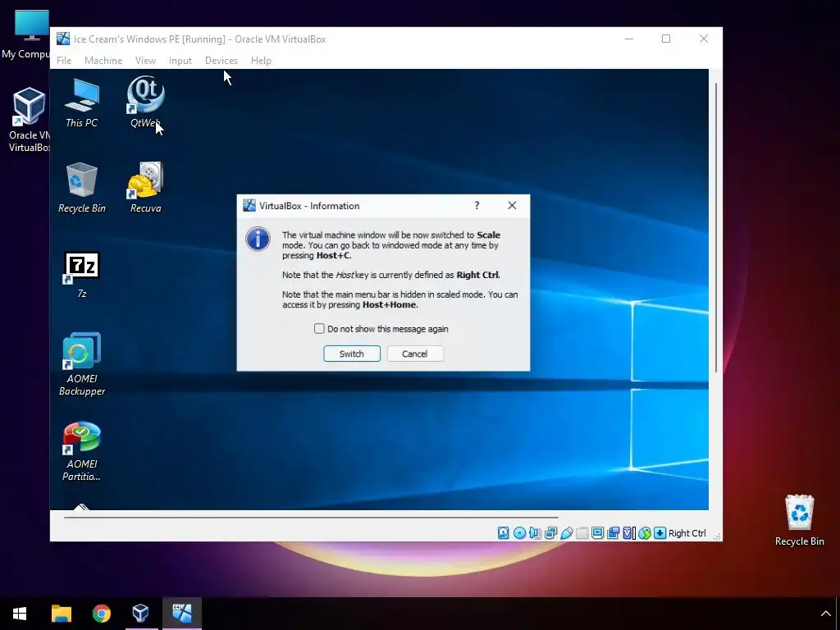Click the optical disk status icon
Image resolution: width=840 pixels, height=630 pixels.
(x=519, y=533)
